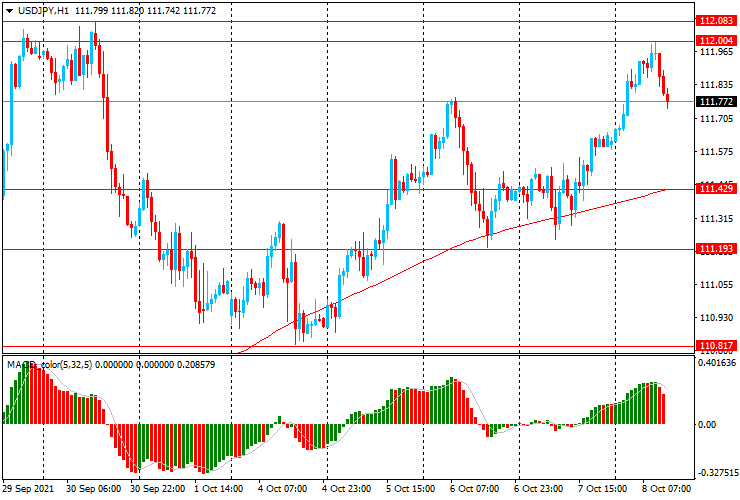
Task: Select the 110.817 red price label
Action: tap(716, 346)
